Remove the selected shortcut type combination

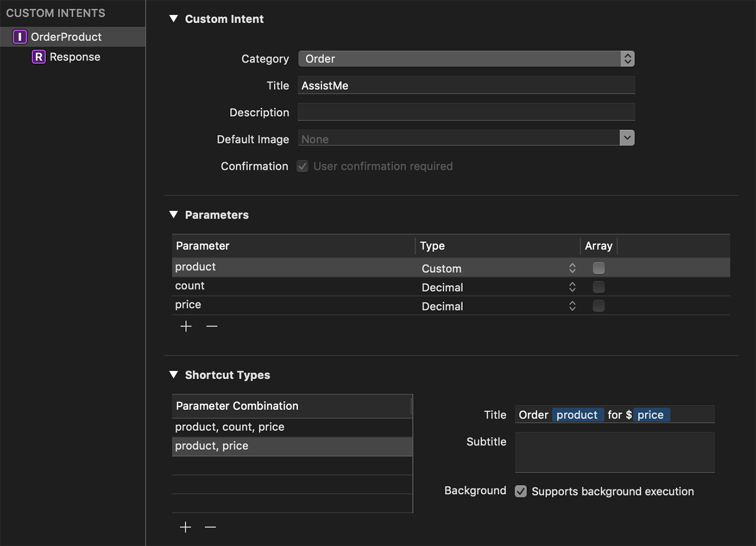point(211,527)
